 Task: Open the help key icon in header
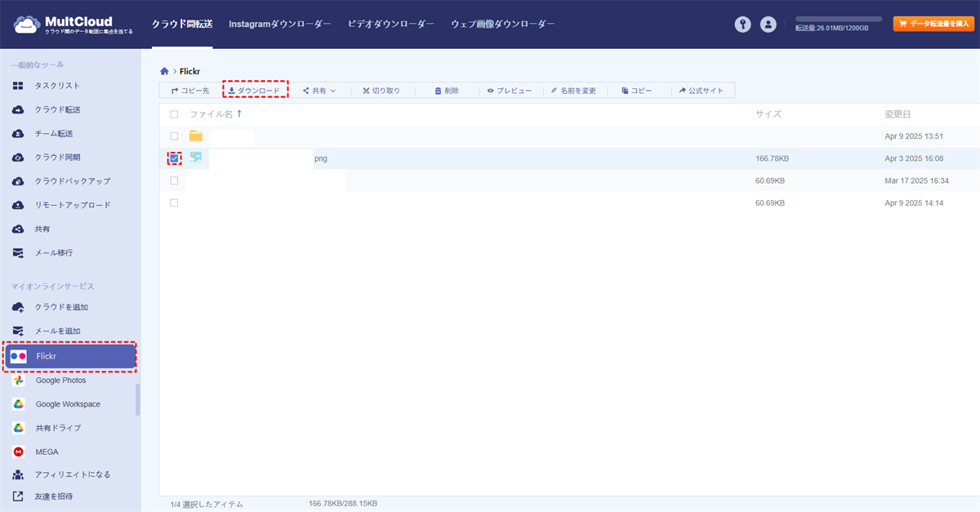(742, 24)
